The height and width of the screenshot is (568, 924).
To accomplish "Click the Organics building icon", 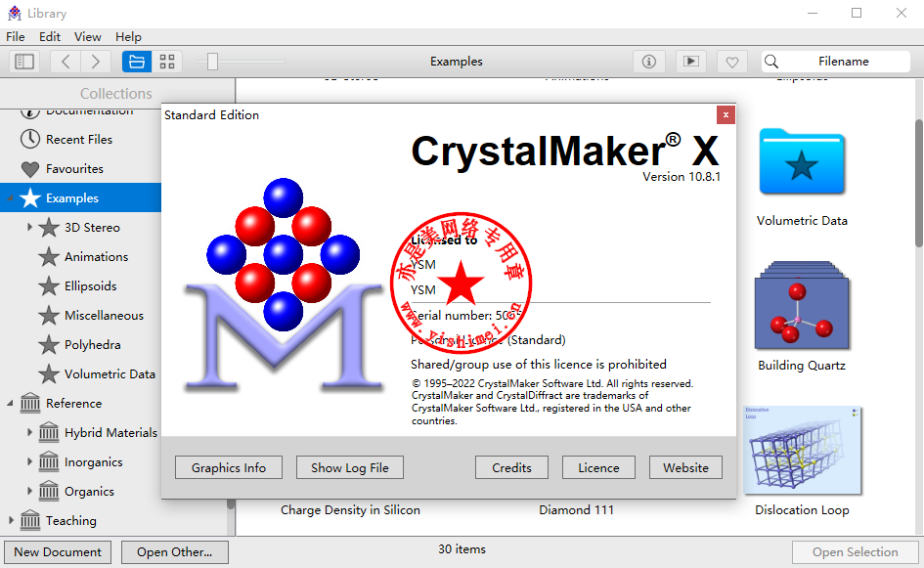I will [x=49, y=490].
